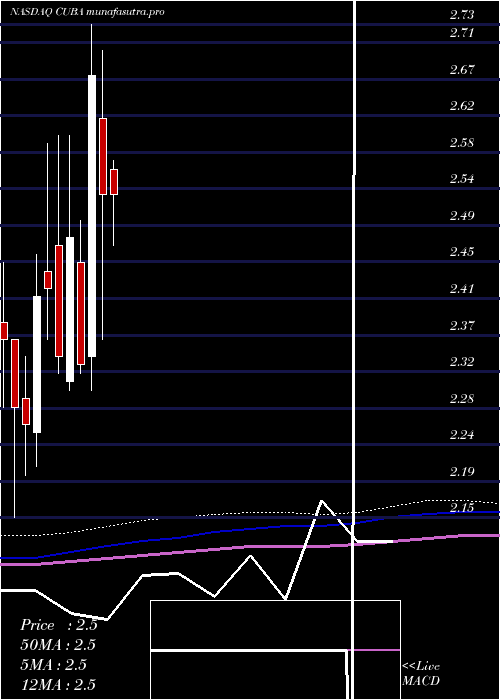Click the <<Live MACD label

pyautogui.click(x=421, y=674)
